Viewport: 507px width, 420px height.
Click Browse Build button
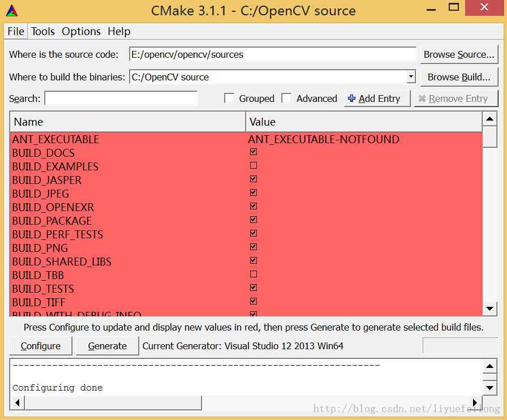click(x=459, y=77)
